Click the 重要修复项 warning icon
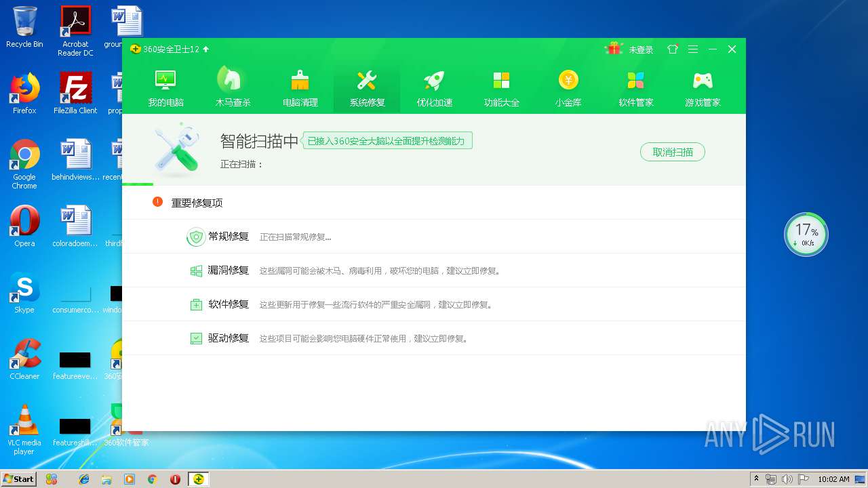This screenshot has width=868, height=488. click(x=158, y=202)
